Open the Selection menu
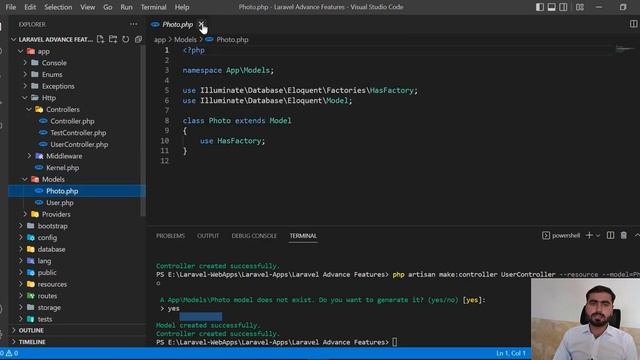 point(58,7)
